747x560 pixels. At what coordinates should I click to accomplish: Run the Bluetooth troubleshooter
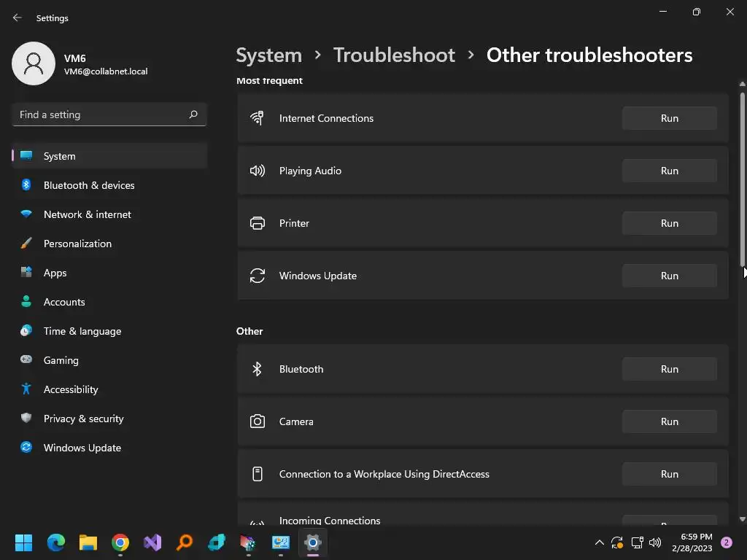(x=670, y=369)
